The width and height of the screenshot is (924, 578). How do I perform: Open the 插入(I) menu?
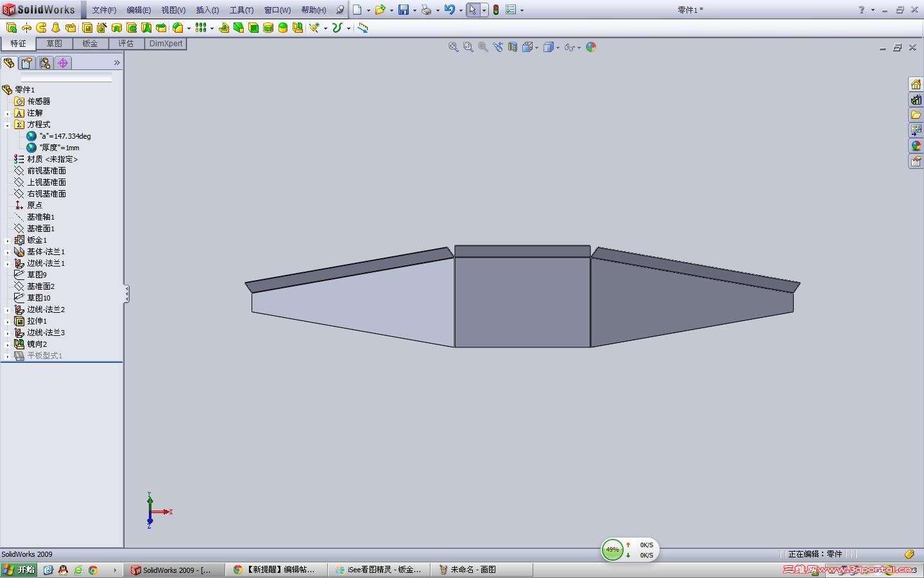[207, 10]
